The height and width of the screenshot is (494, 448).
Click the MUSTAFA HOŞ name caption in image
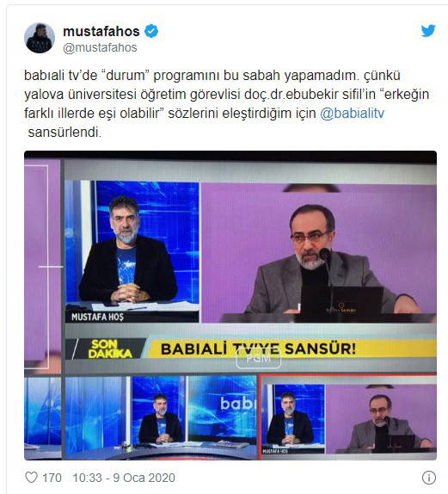(x=97, y=317)
